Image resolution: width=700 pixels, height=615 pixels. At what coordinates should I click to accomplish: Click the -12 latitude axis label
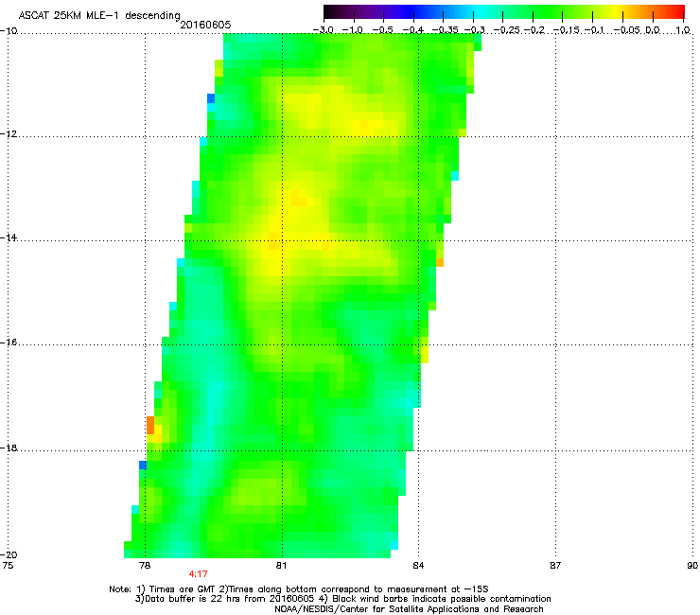click(9, 133)
